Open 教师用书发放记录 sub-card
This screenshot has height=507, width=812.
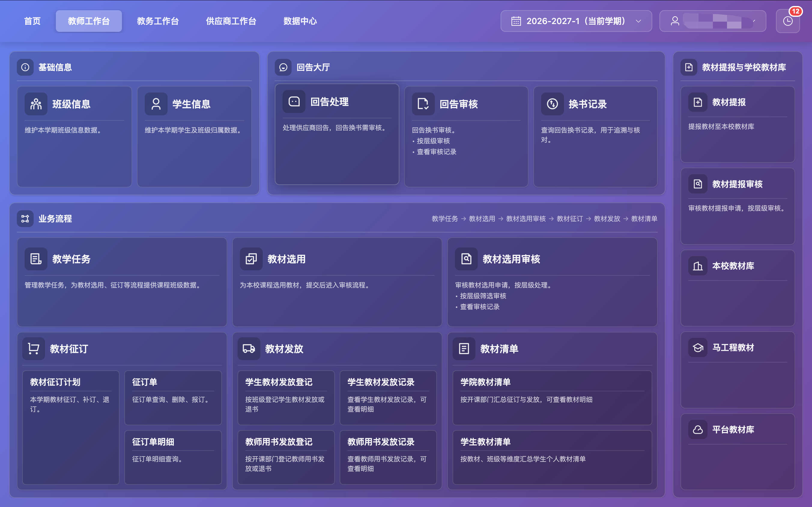point(388,457)
